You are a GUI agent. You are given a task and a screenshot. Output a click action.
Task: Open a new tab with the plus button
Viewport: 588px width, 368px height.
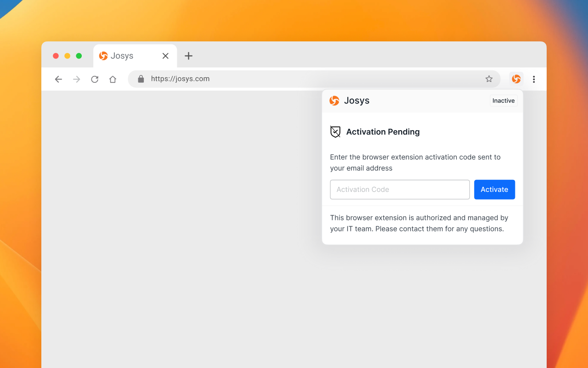188,56
